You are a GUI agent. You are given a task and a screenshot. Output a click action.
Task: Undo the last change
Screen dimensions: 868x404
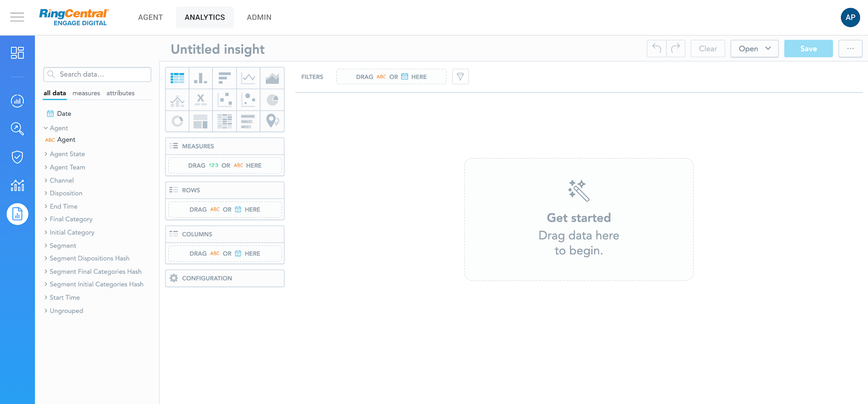tap(656, 48)
